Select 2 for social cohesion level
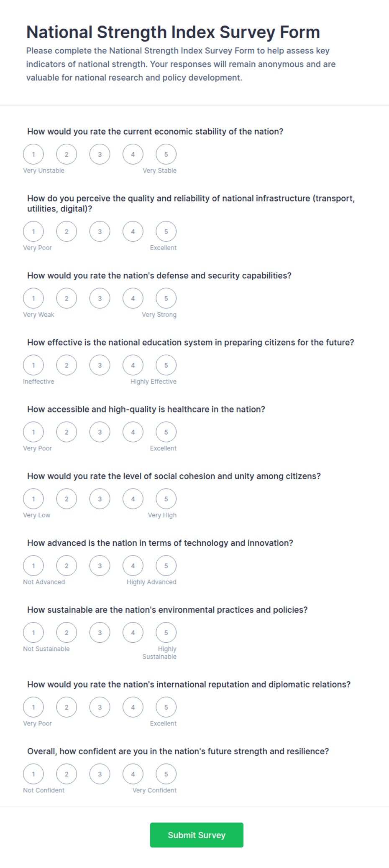 [x=67, y=499]
